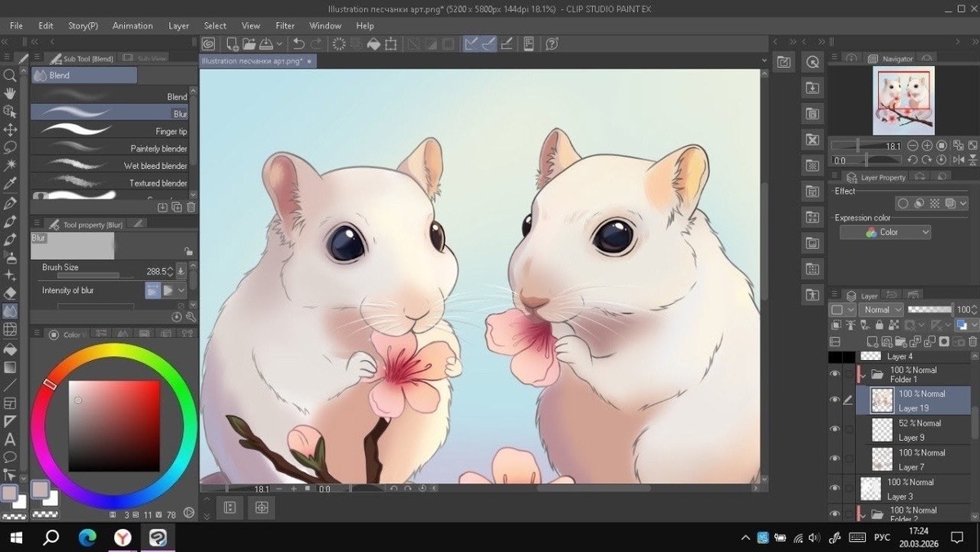Hide Layer 9 visibility eye
The image size is (980, 552).
[835, 429]
